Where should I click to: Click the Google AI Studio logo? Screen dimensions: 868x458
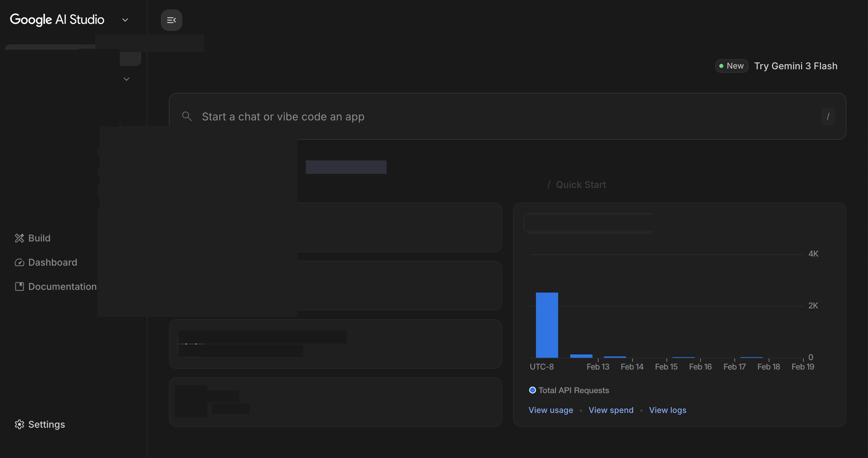[x=57, y=20]
